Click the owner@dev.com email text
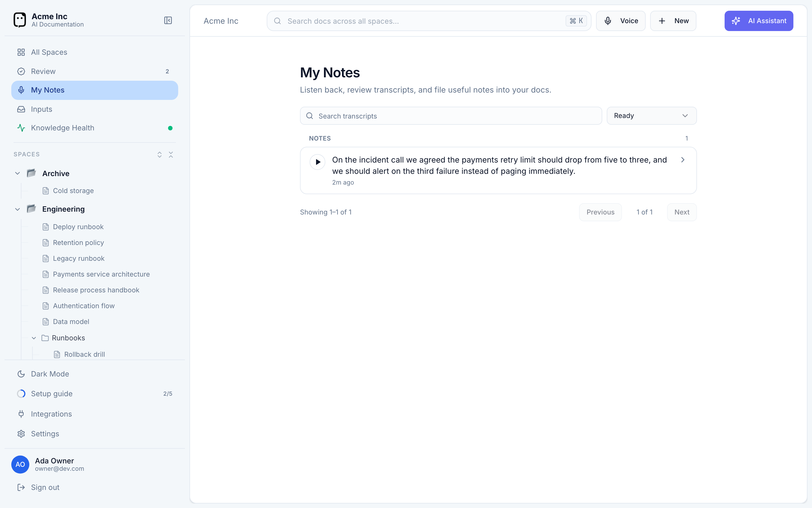This screenshot has height=508, width=812. click(x=59, y=469)
